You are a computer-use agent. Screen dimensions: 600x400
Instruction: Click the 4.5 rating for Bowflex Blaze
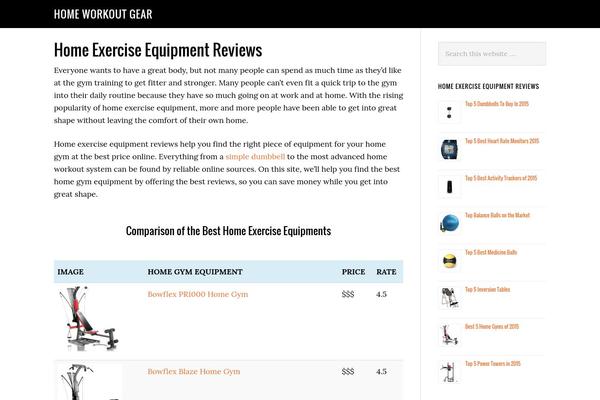[x=381, y=372]
